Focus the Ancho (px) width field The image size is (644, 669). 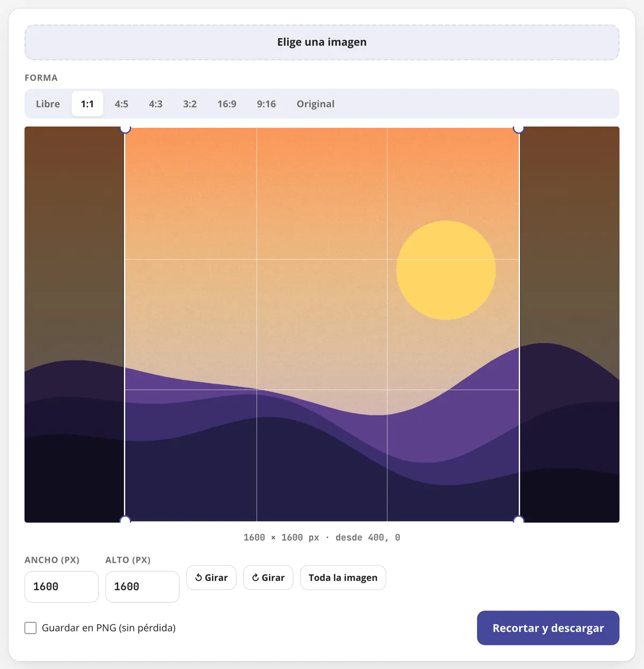tap(62, 587)
